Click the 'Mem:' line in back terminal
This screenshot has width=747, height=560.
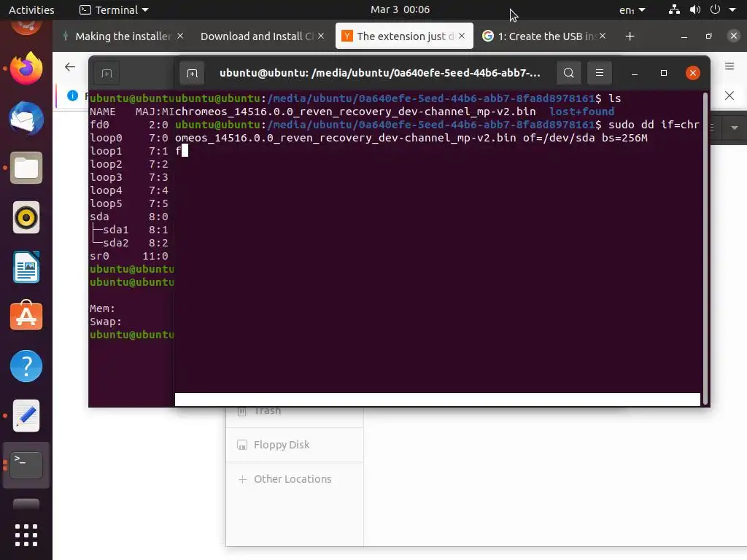[102, 308]
